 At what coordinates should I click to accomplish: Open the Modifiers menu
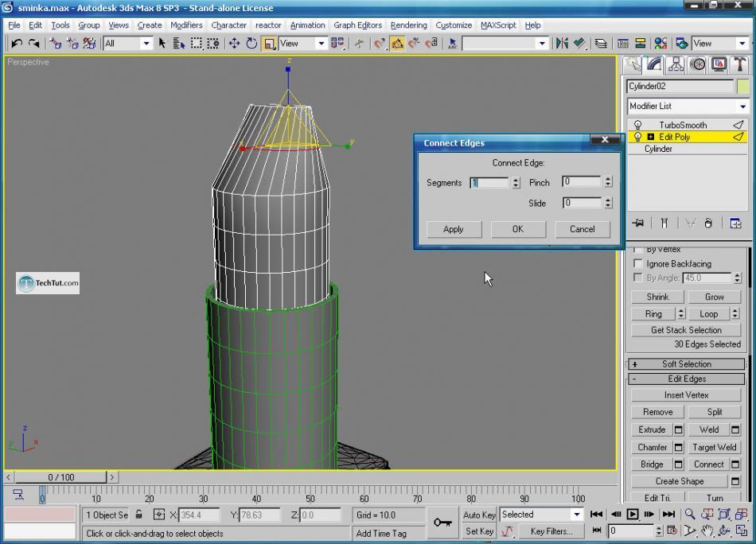tap(186, 25)
